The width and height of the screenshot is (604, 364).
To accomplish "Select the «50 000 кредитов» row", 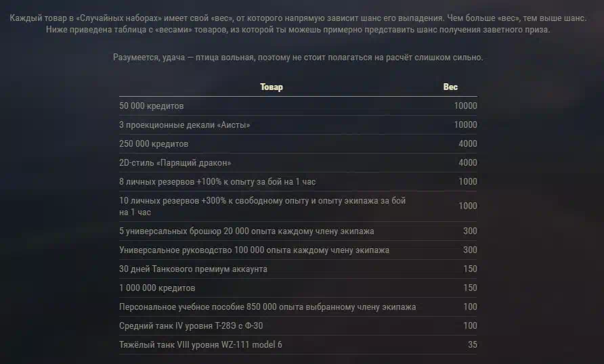I will click(x=298, y=106).
